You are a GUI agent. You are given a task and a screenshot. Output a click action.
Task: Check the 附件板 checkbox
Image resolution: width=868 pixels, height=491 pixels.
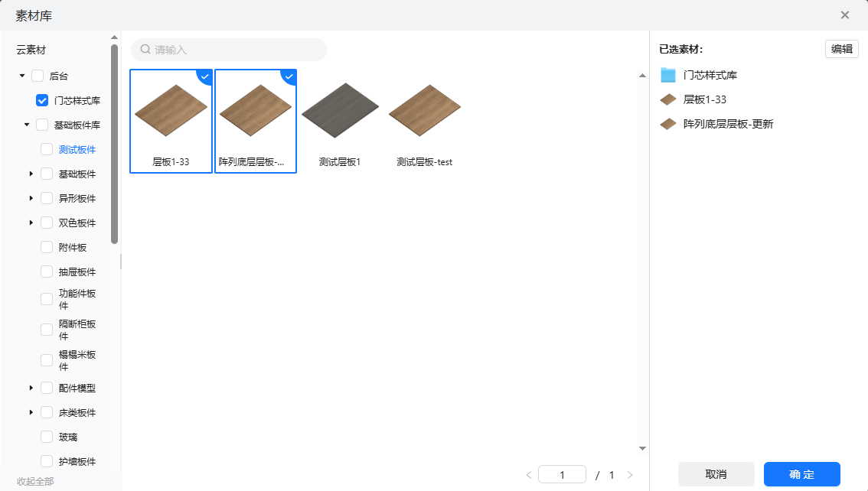tap(47, 247)
